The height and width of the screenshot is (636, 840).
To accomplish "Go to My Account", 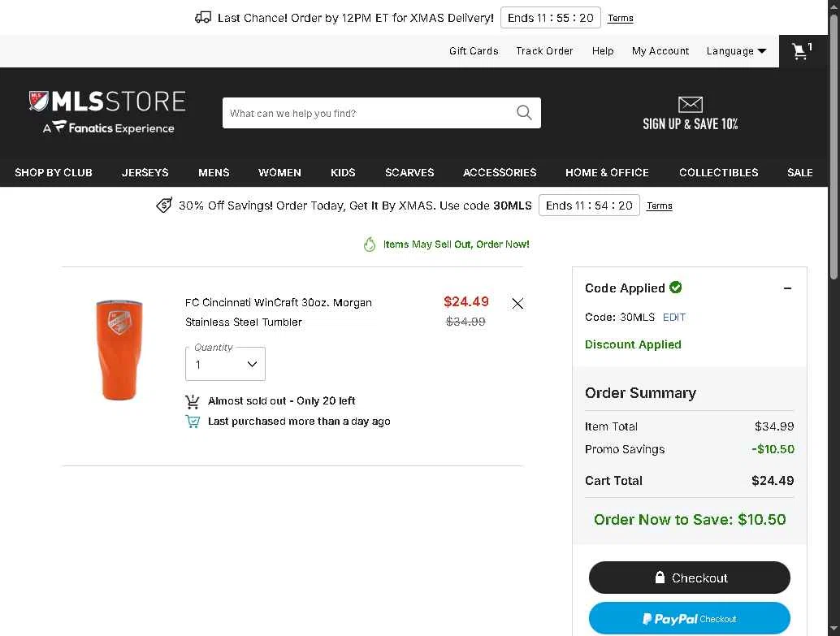I will [x=660, y=51].
